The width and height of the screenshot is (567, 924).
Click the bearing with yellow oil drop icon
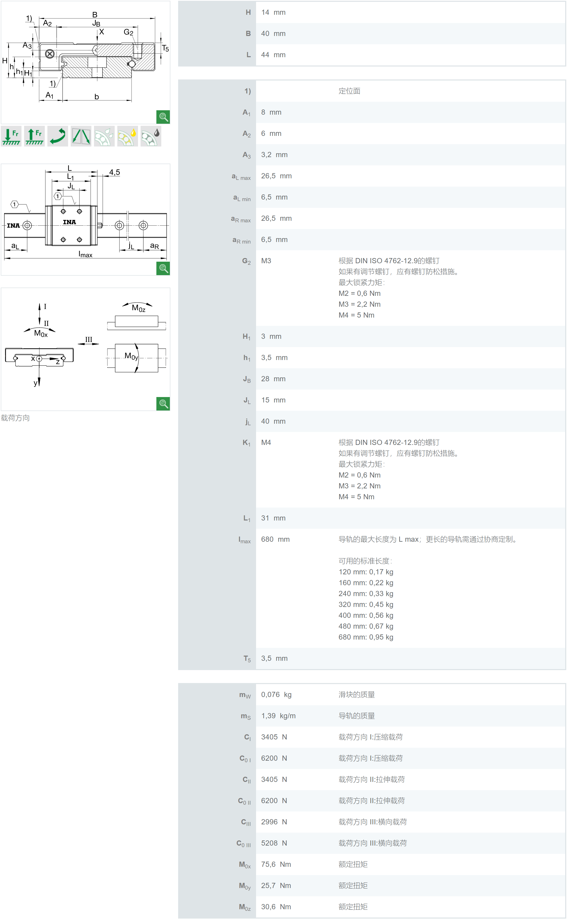pyautogui.click(x=127, y=136)
